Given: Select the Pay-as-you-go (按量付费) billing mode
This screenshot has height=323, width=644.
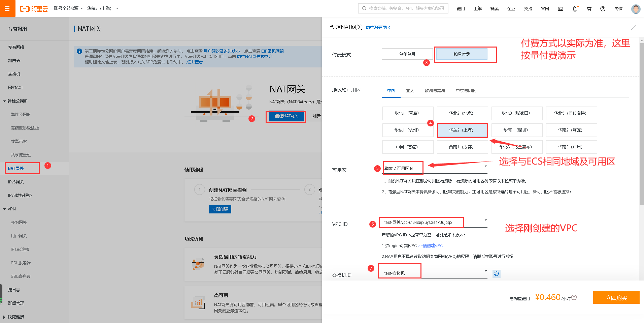Looking at the screenshot, I should pyautogui.click(x=462, y=54).
